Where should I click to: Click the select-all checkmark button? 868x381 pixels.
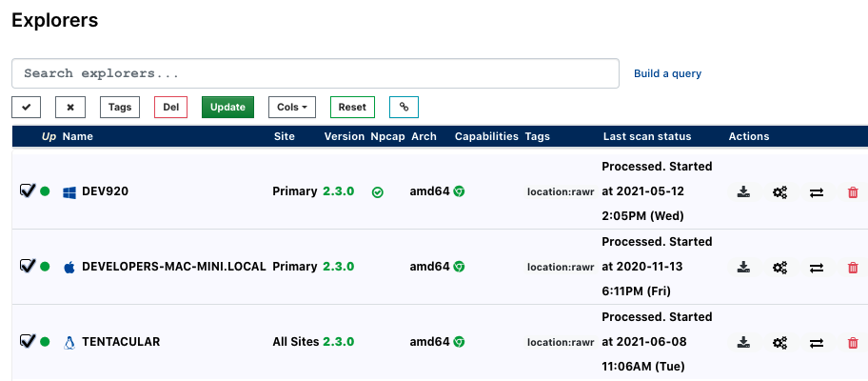tap(26, 108)
